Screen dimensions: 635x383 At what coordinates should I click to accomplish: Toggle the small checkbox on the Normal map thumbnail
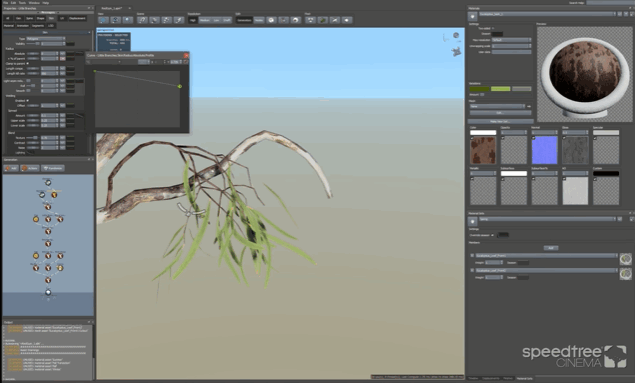[x=533, y=138]
